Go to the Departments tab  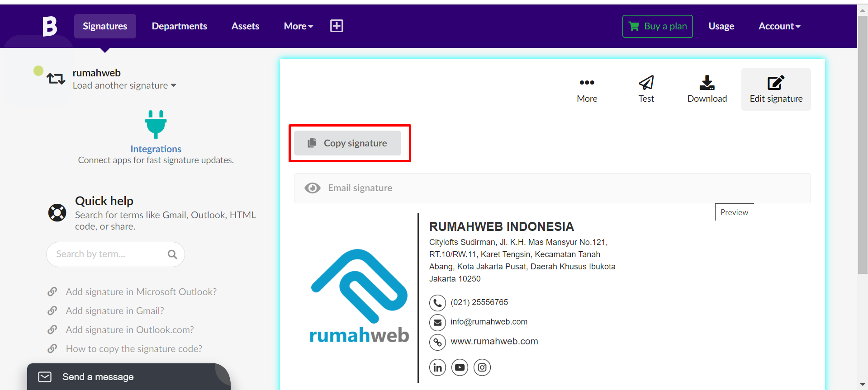pos(180,26)
